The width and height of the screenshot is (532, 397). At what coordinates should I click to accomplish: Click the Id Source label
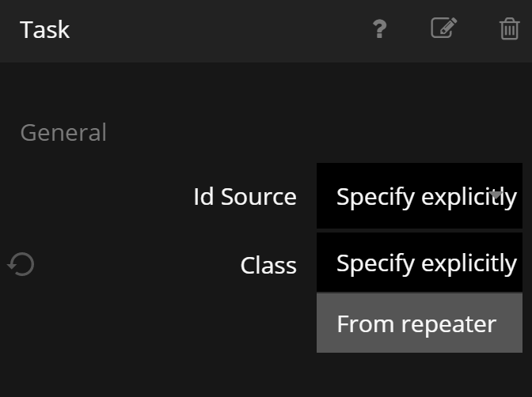click(x=245, y=197)
